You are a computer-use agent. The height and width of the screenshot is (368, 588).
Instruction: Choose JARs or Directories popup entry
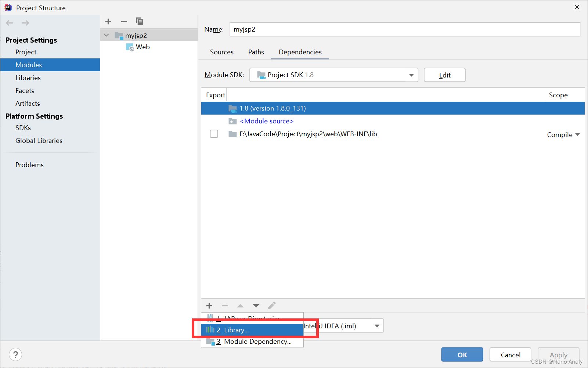[252, 318]
